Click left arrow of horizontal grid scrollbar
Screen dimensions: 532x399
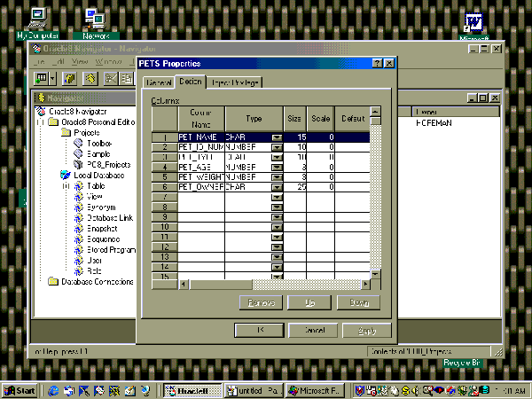point(184,285)
